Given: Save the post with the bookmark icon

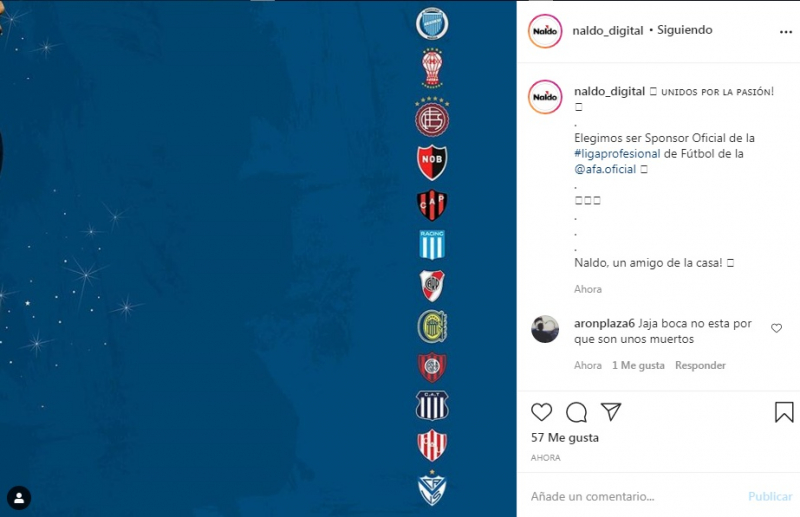Looking at the screenshot, I should click(784, 412).
